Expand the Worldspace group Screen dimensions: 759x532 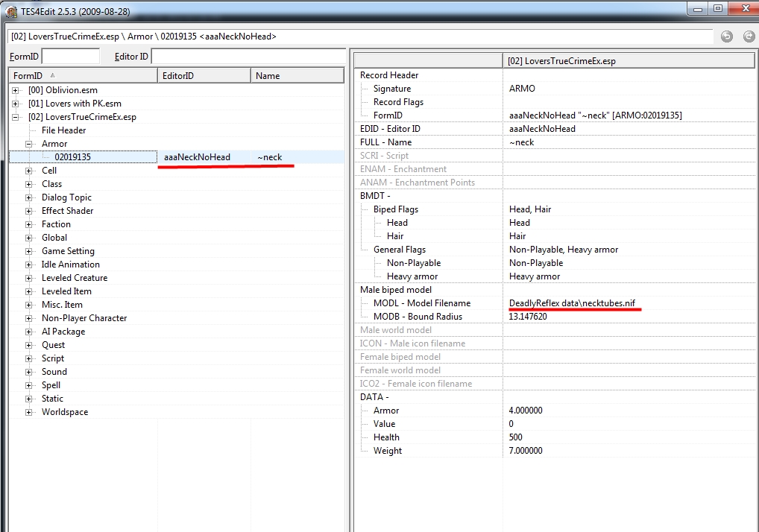[29, 412]
